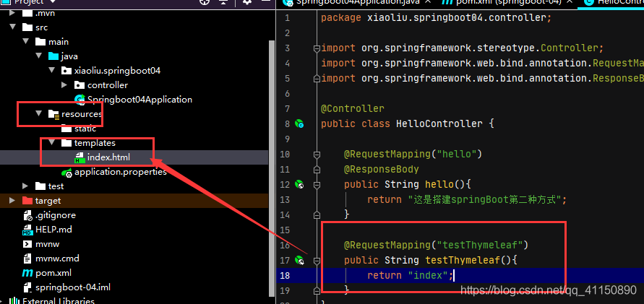Viewport: 644px width, 304px height.
Task: Click the mvnw shell script icon
Action: click(x=27, y=244)
